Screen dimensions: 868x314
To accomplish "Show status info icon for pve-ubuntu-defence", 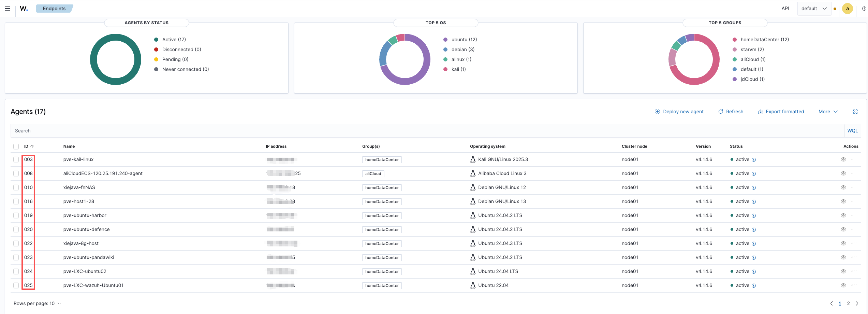I will point(754,230).
